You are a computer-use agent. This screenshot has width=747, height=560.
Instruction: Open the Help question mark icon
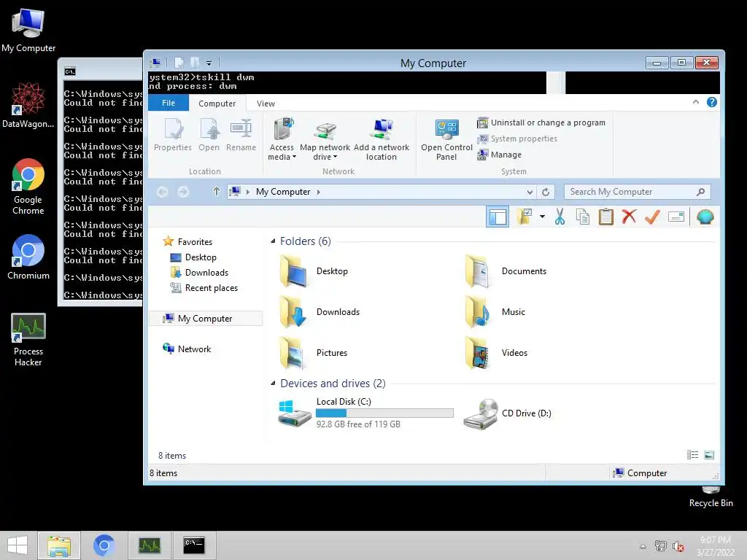(x=712, y=102)
